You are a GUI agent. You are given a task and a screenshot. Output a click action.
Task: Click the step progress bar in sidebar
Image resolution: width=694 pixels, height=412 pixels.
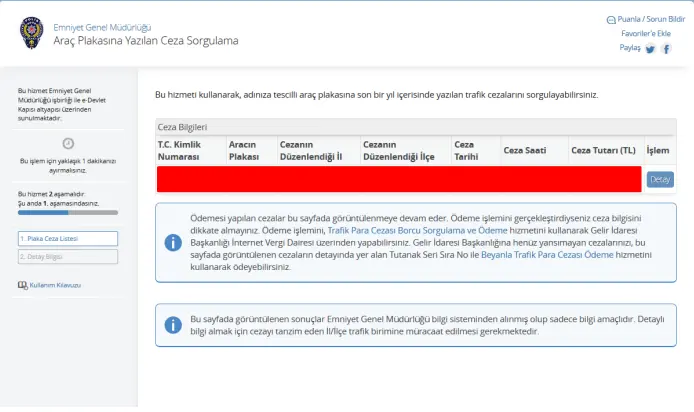pos(68,213)
